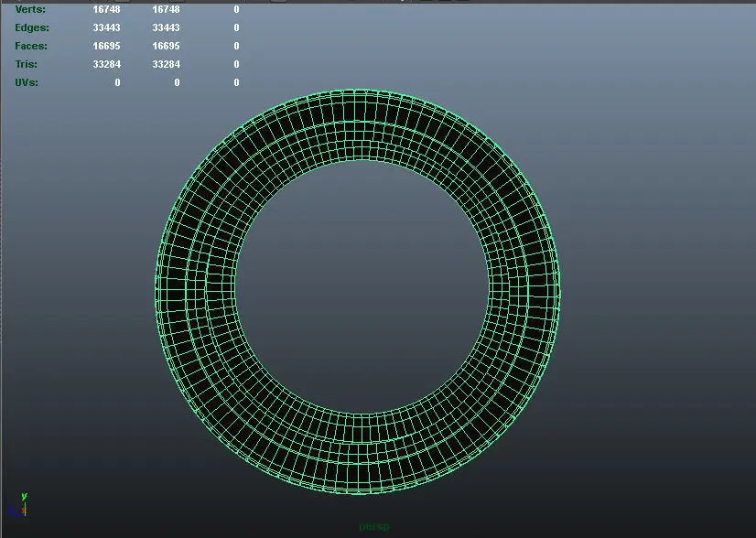Click the 0 value in the Edges row
Screen dimensions: 756x538
[x=236, y=27]
